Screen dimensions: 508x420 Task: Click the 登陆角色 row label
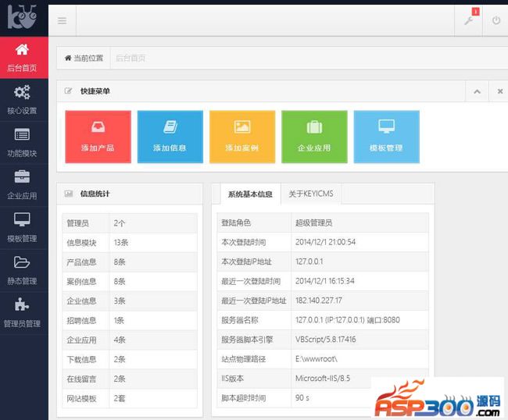pos(236,222)
